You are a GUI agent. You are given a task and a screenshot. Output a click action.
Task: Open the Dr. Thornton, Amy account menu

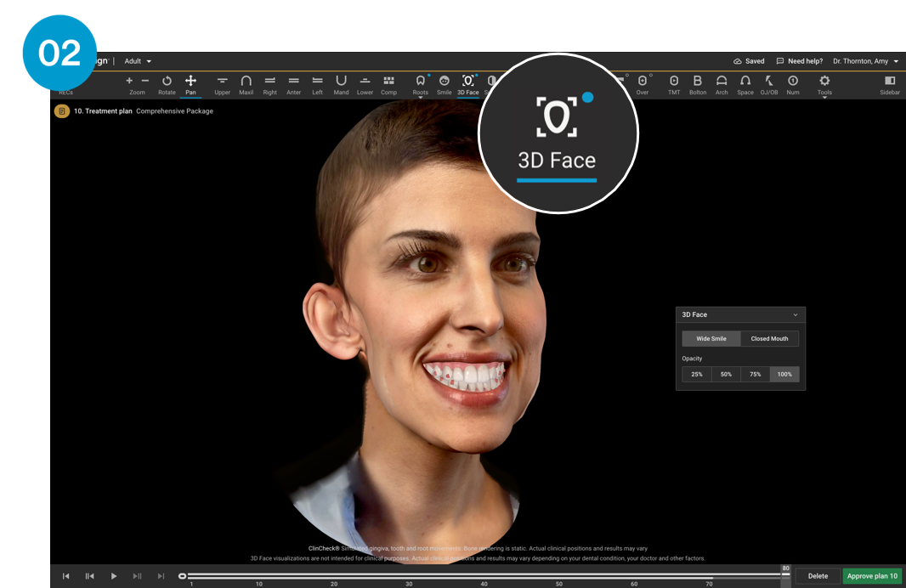[865, 61]
